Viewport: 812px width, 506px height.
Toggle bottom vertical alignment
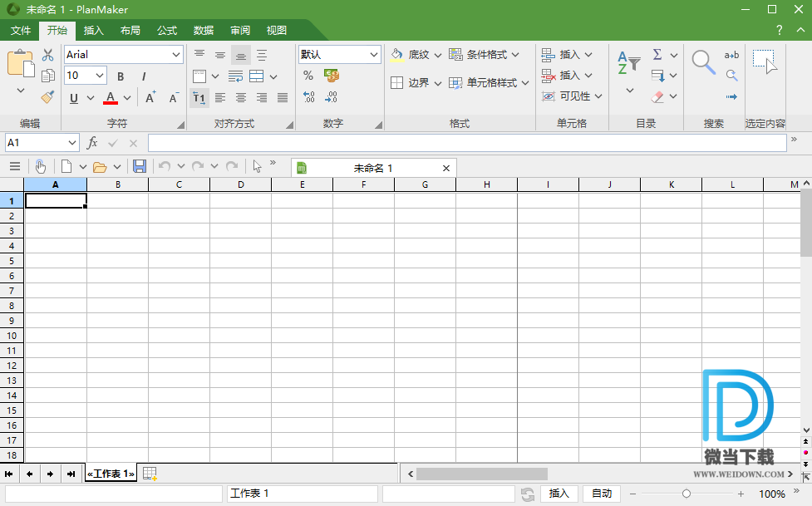tap(241, 55)
